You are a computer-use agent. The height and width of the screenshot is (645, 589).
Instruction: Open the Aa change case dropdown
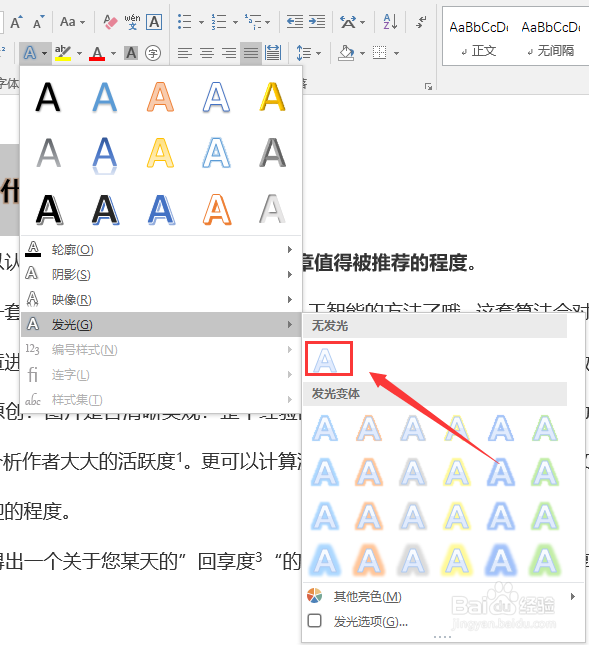click(x=72, y=22)
